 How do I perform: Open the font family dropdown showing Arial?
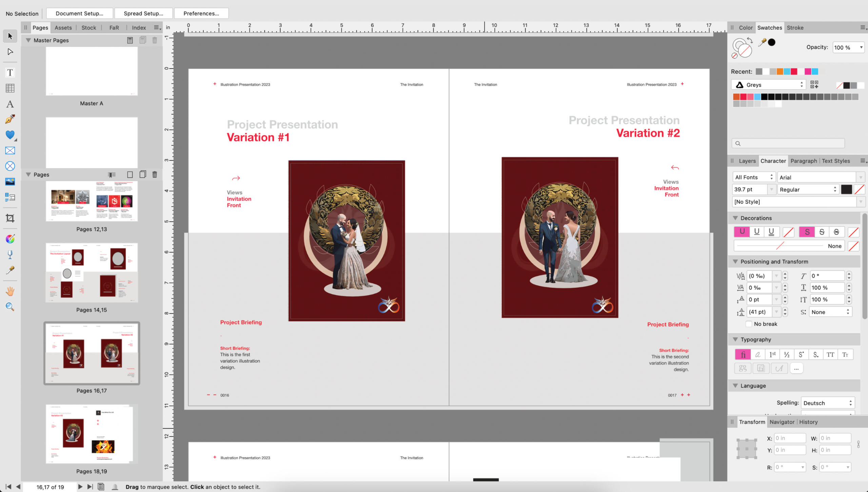pyautogui.click(x=861, y=177)
